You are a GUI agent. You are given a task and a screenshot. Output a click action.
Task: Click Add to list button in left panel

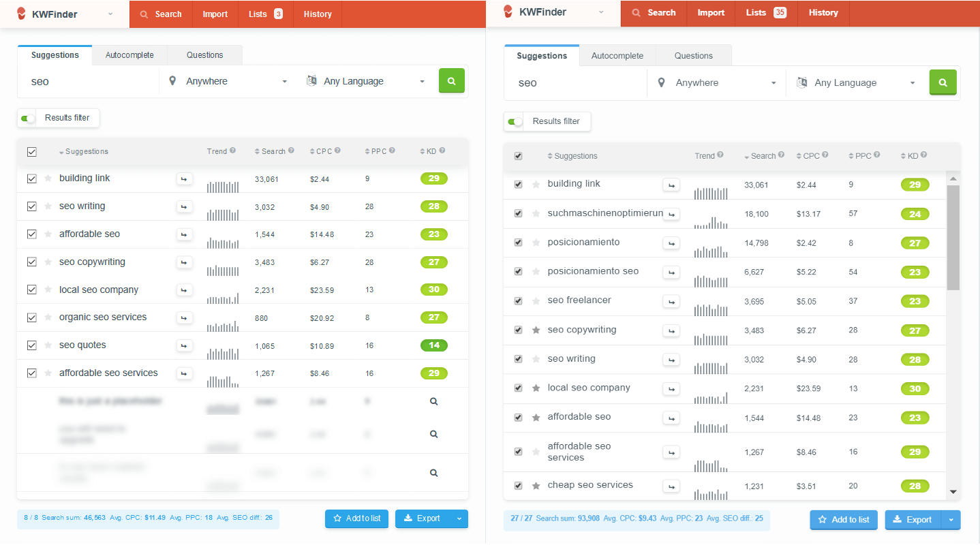pyautogui.click(x=356, y=518)
